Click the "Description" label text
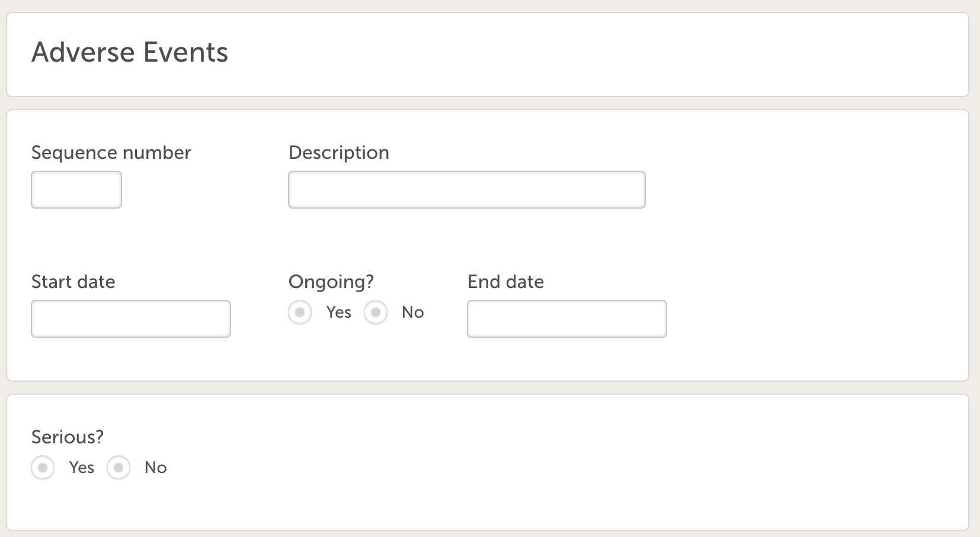 tap(338, 153)
